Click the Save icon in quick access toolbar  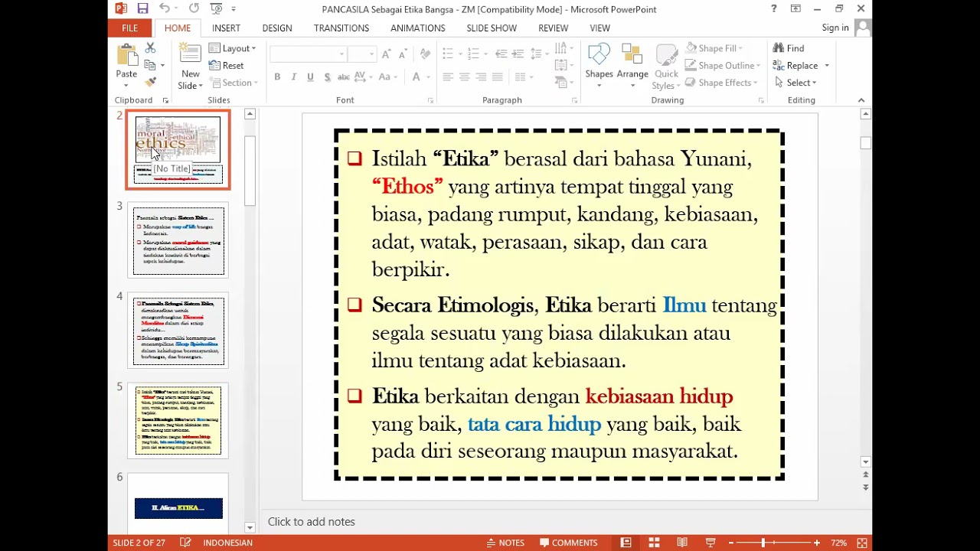[142, 8]
